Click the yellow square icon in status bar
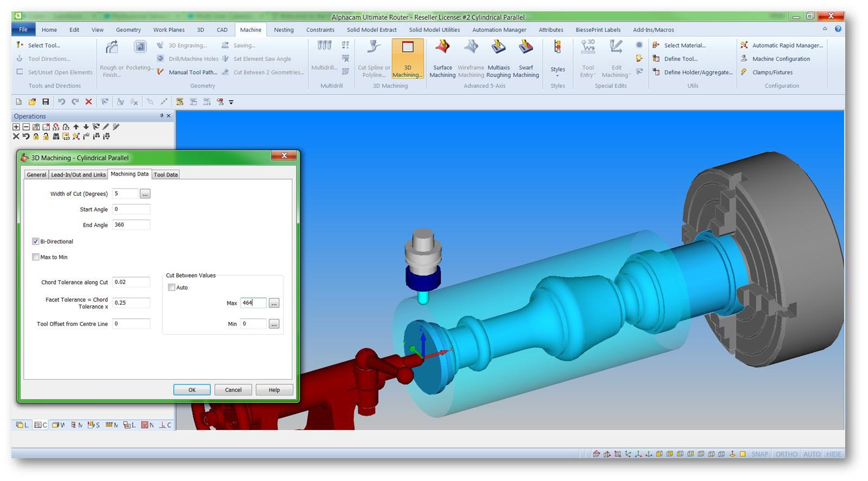The width and height of the screenshot is (868, 481). (x=743, y=454)
